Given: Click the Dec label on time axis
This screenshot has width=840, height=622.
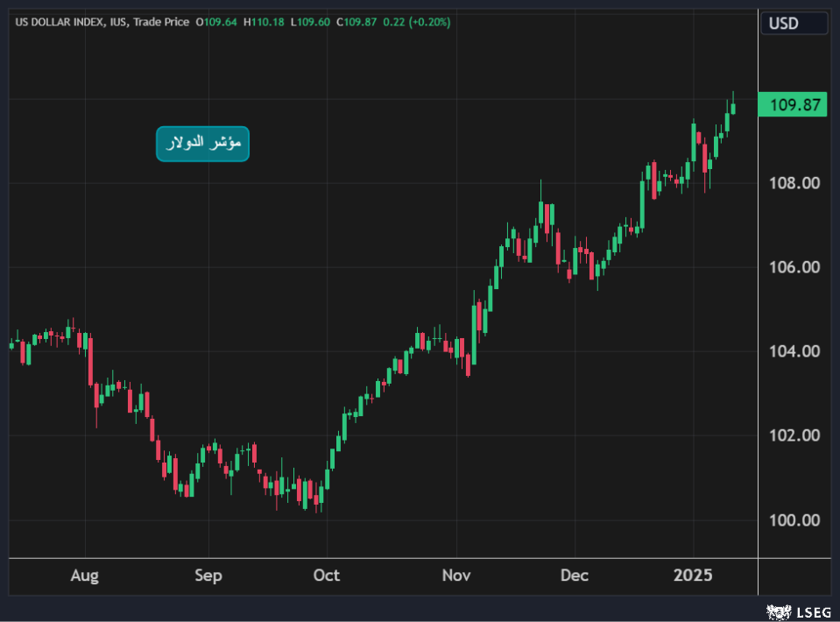Looking at the screenshot, I should pyautogui.click(x=574, y=576).
